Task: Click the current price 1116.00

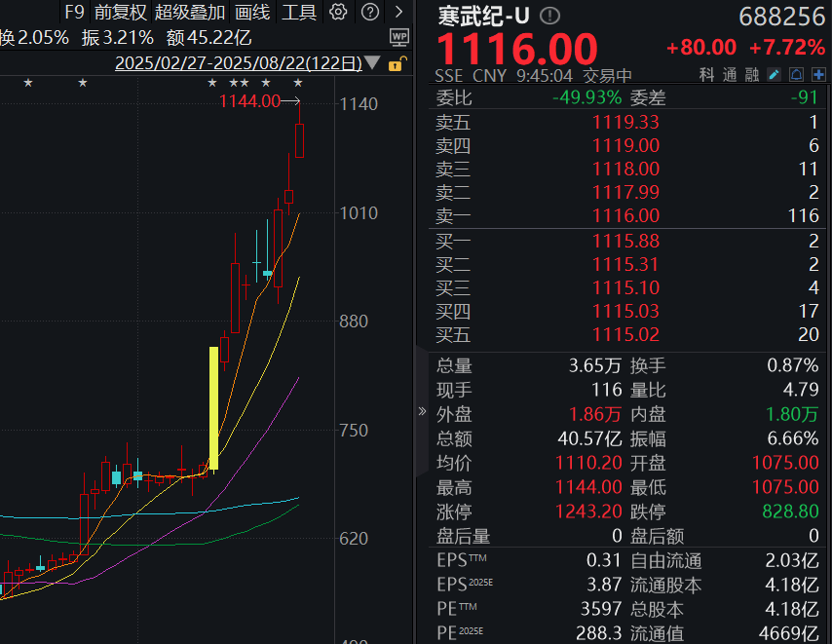Action: (516, 49)
